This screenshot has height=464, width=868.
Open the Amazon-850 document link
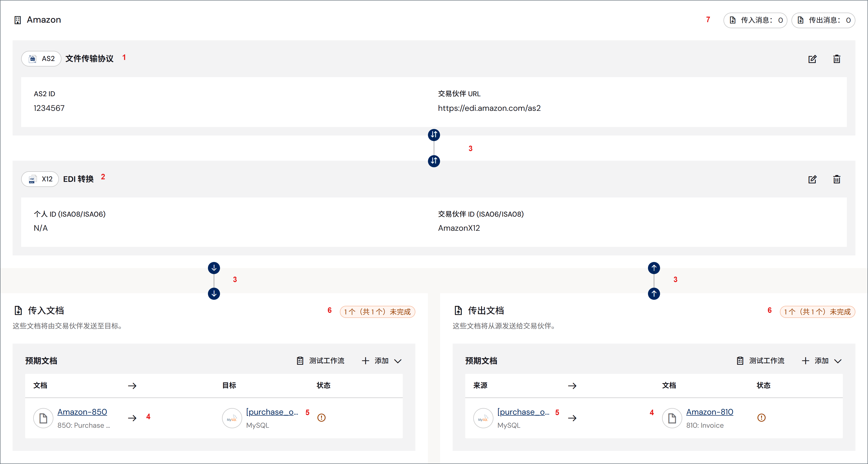click(x=82, y=412)
